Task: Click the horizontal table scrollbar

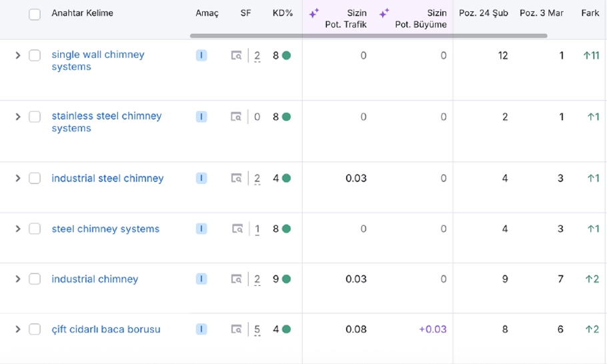Action: [x=368, y=36]
